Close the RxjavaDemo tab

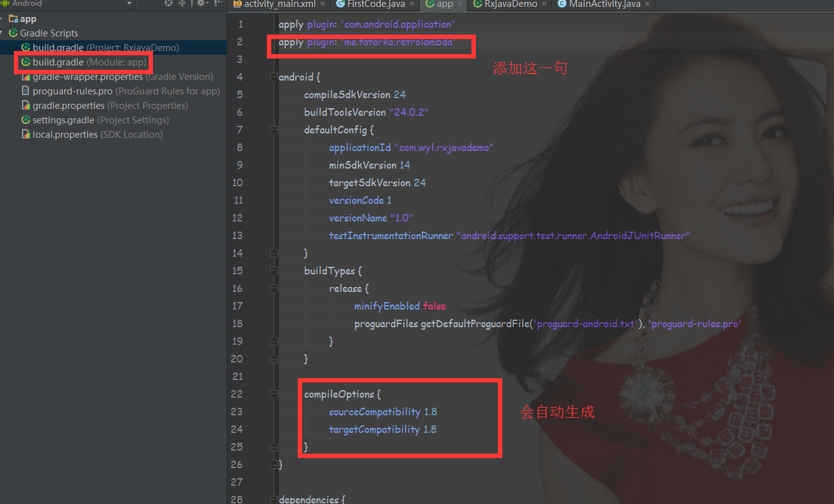(x=544, y=4)
